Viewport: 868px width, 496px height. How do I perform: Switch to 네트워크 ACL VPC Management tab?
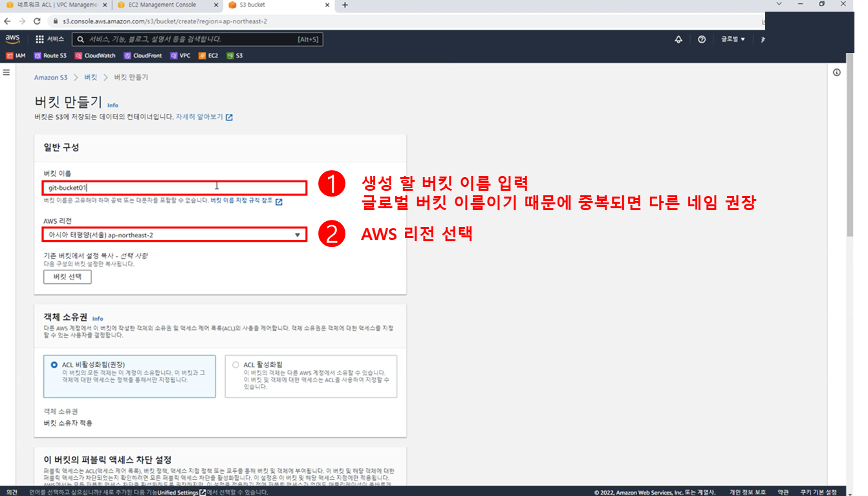click(55, 5)
